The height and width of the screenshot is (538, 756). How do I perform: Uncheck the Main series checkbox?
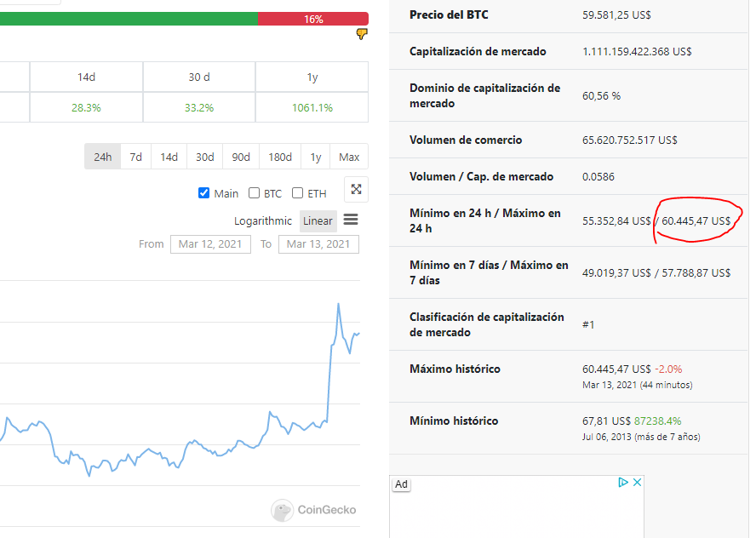[204, 193]
